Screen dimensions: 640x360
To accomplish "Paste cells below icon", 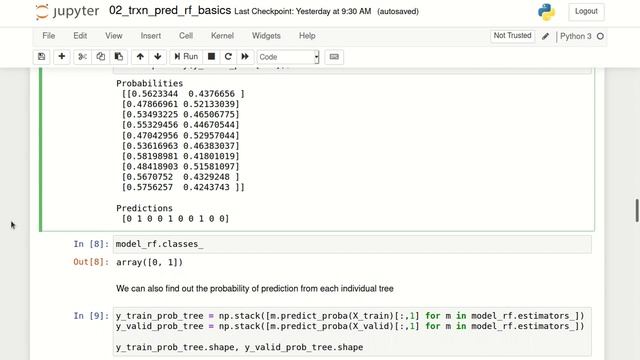I will (119, 57).
